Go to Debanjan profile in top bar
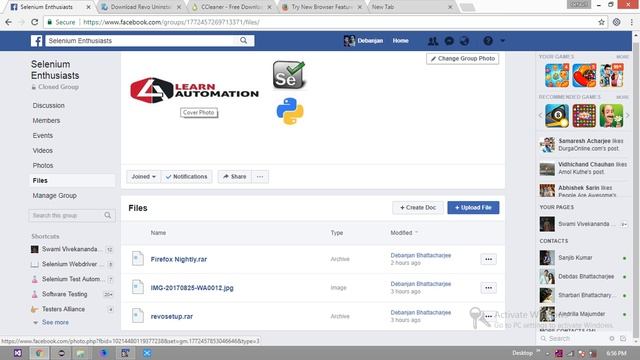The width and height of the screenshot is (640, 360). click(x=364, y=41)
